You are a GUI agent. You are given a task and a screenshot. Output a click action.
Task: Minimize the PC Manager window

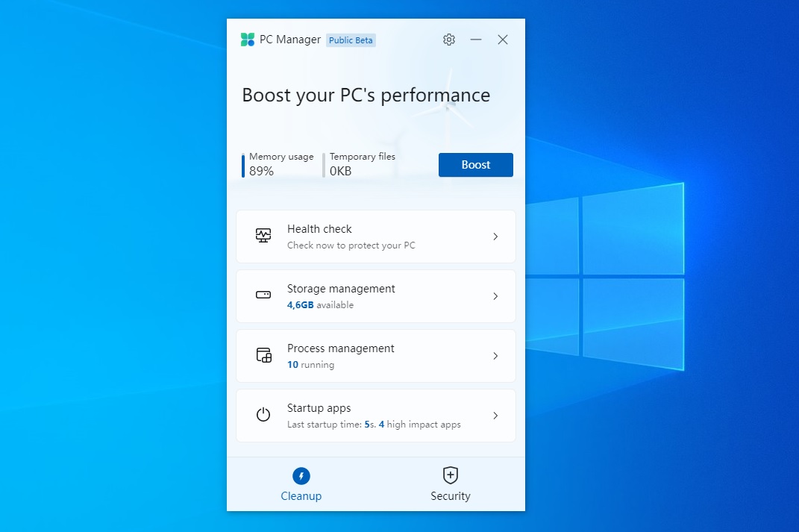click(x=476, y=40)
